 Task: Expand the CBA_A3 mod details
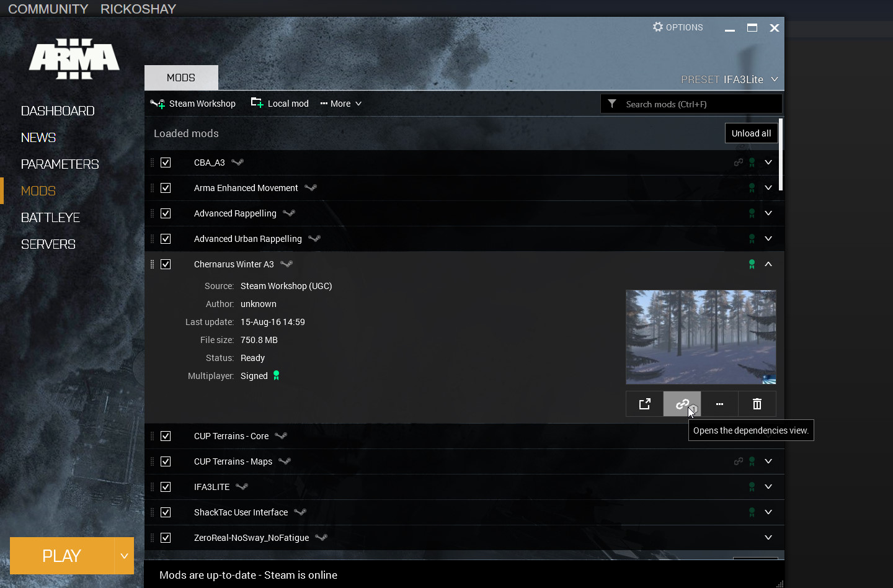[x=768, y=163]
